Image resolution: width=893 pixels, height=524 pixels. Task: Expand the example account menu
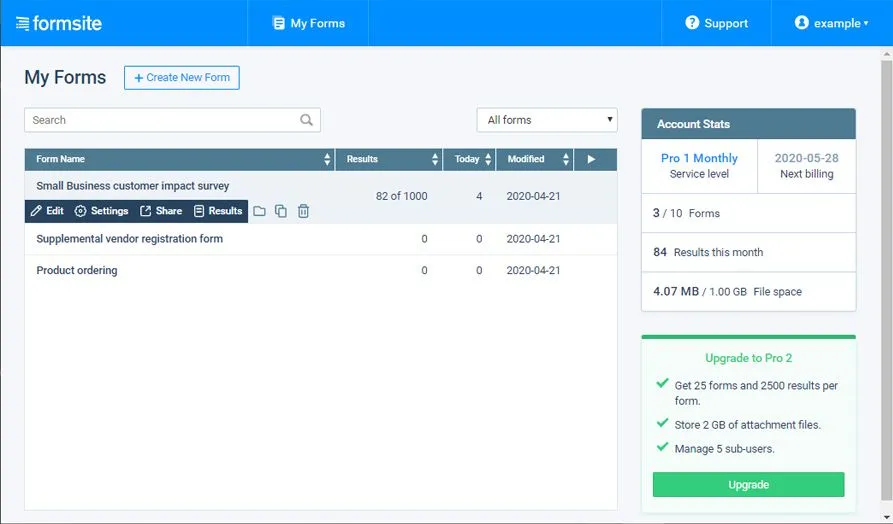(831, 23)
